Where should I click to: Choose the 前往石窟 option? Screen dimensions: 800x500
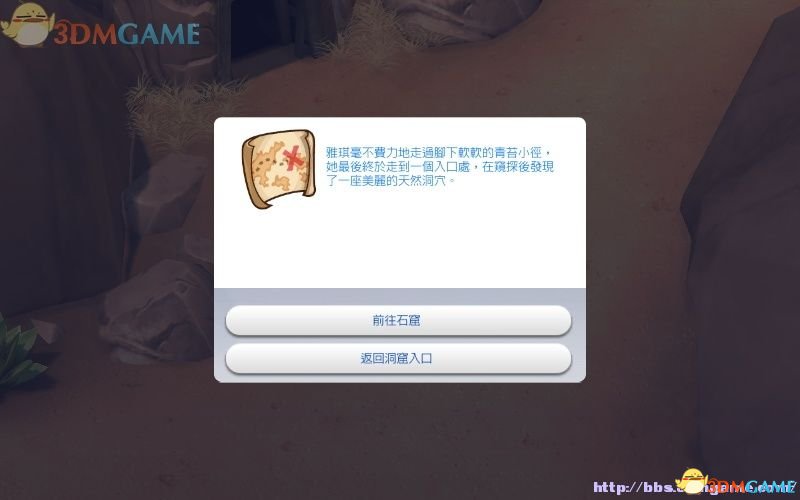398,320
